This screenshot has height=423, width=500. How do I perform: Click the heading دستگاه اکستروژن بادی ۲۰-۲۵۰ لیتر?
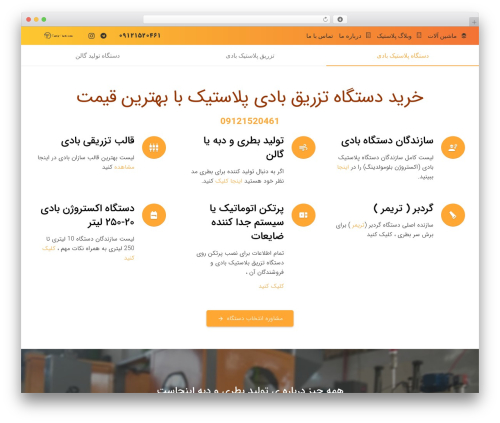click(x=87, y=215)
